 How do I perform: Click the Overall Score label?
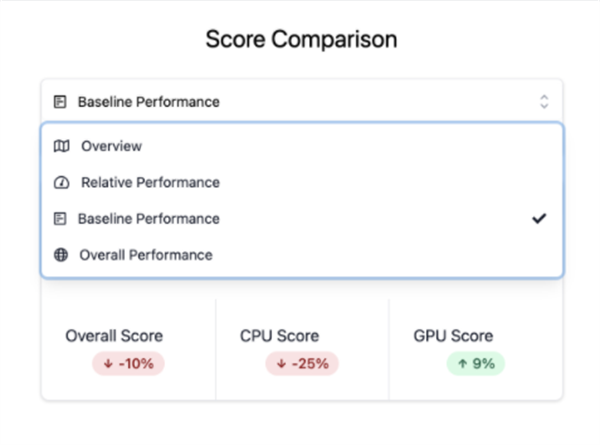(x=114, y=336)
